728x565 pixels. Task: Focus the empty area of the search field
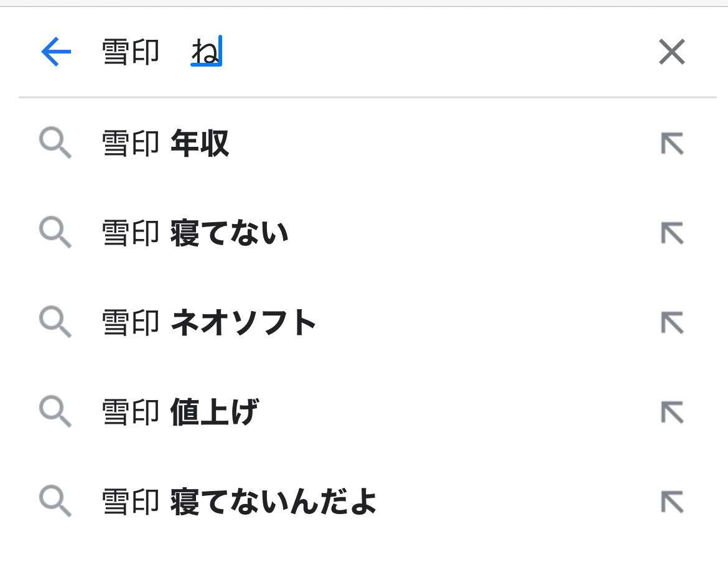click(436, 52)
